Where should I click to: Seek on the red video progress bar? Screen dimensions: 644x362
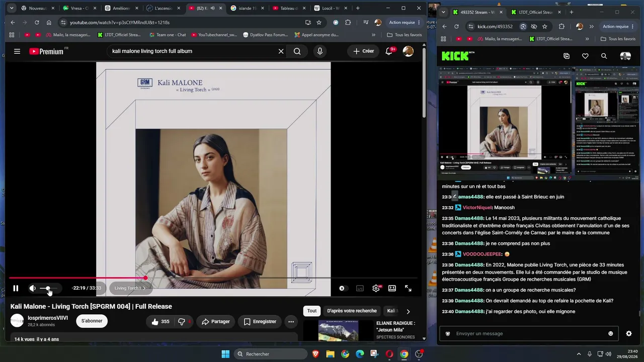pos(213,278)
